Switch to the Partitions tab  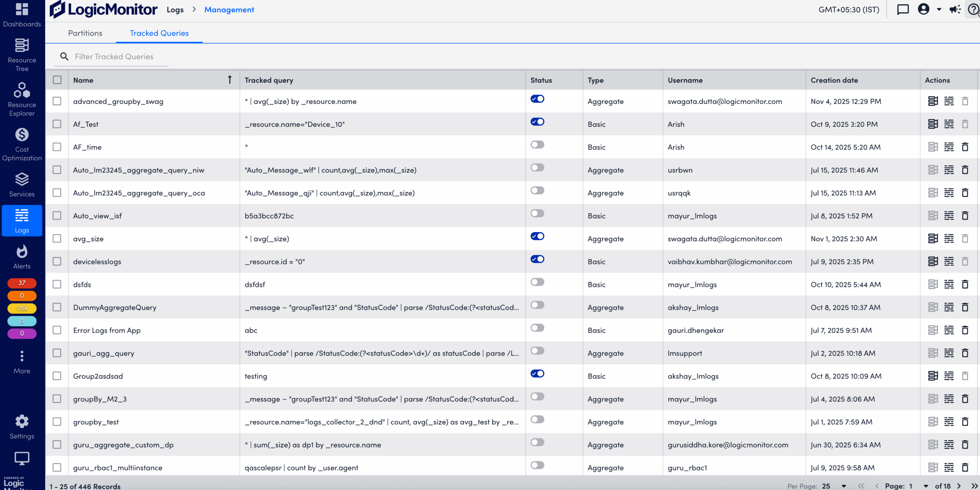coord(85,33)
